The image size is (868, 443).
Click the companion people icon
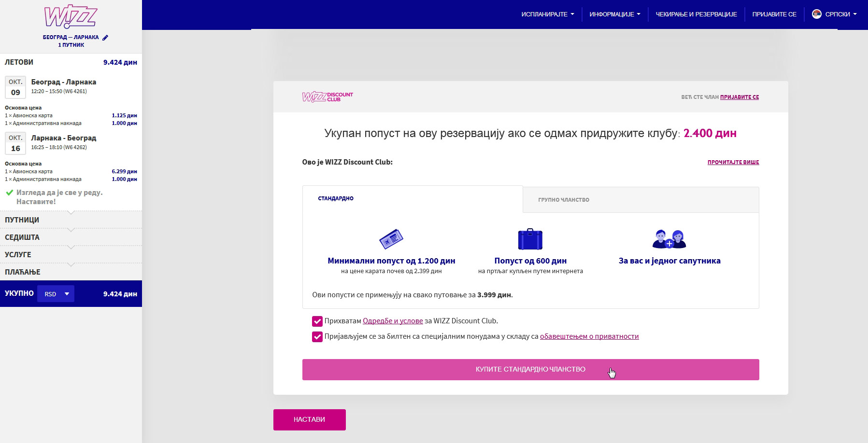(x=669, y=239)
